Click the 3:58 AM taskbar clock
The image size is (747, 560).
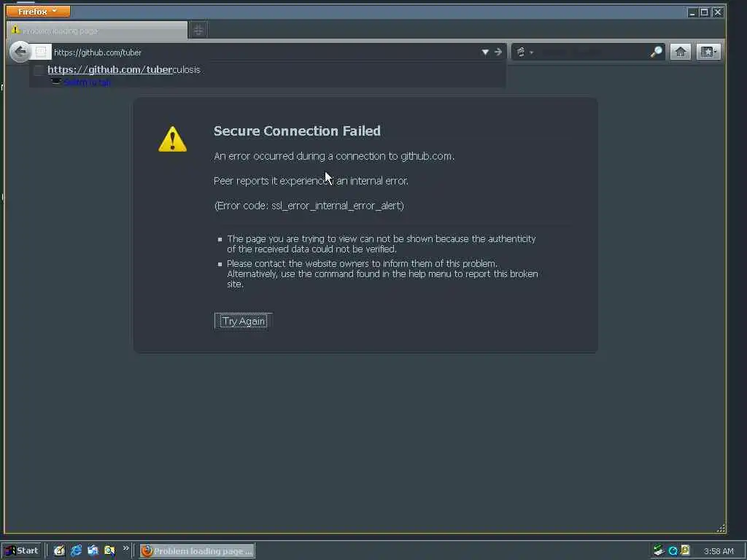(x=719, y=551)
